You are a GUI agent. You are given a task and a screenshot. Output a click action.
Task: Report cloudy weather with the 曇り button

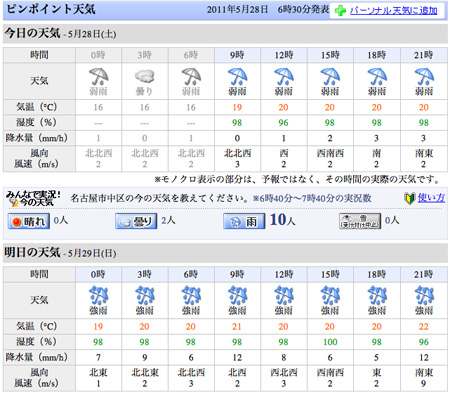coord(136,221)
